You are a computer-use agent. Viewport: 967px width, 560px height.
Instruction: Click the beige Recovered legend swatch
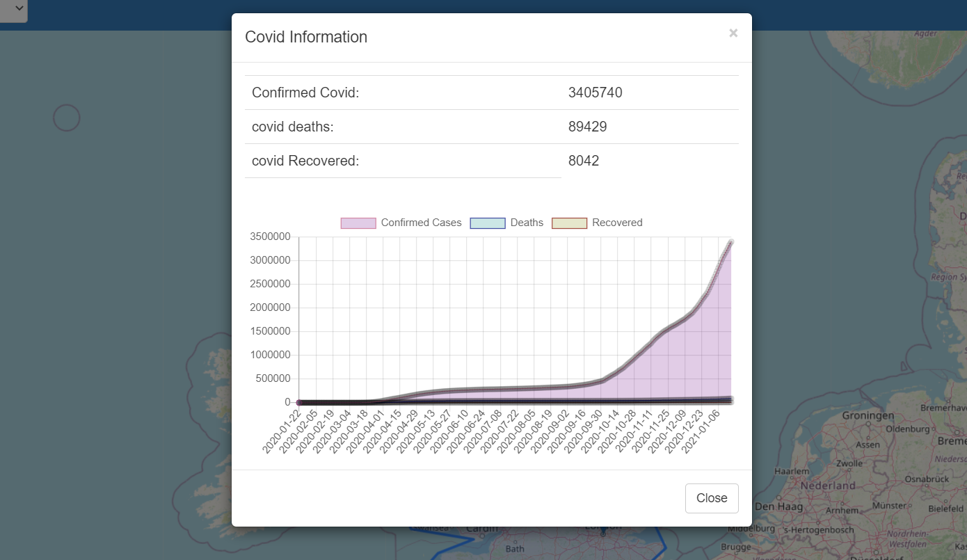tap(569, 223)
